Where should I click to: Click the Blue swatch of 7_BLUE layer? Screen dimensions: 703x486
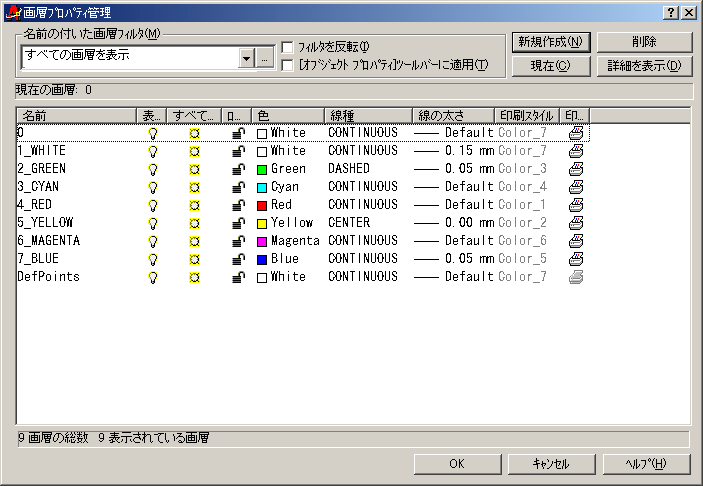(x=262, y=260)
